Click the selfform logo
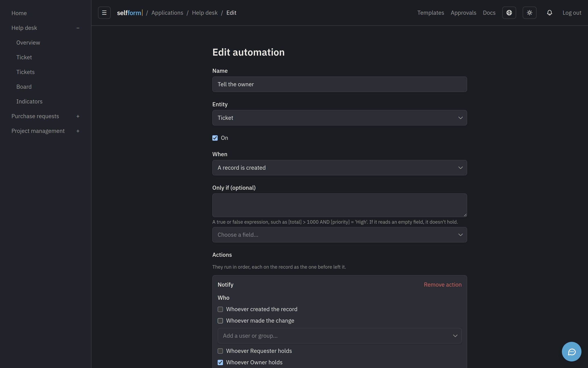This screenshot has width=588, height=368. coord(129,13)
